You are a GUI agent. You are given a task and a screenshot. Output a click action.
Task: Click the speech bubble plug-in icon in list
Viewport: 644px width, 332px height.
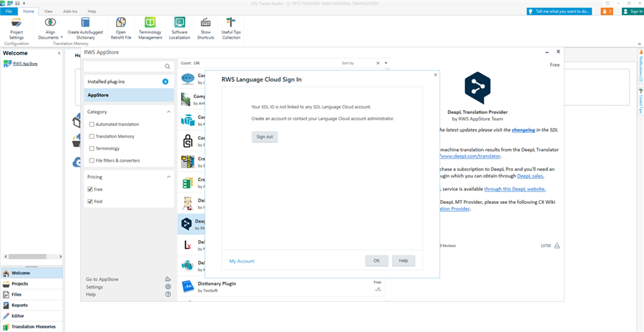(x=187, y=78)
